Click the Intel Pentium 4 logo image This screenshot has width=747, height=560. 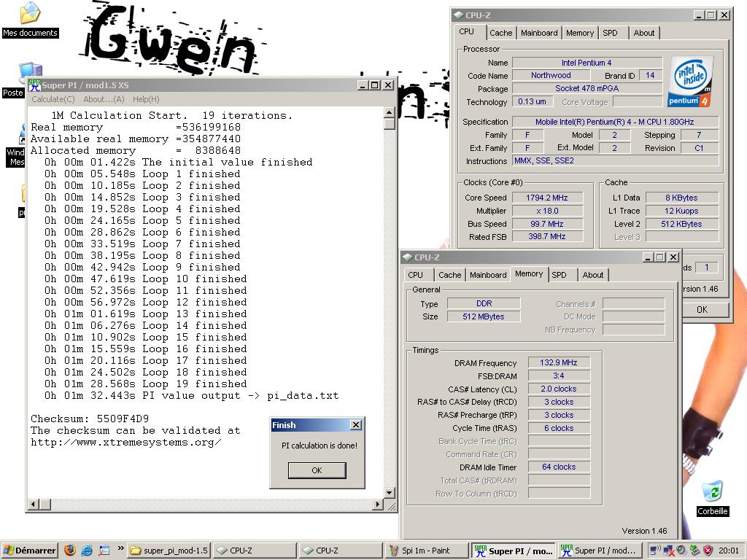coord(692,82)
